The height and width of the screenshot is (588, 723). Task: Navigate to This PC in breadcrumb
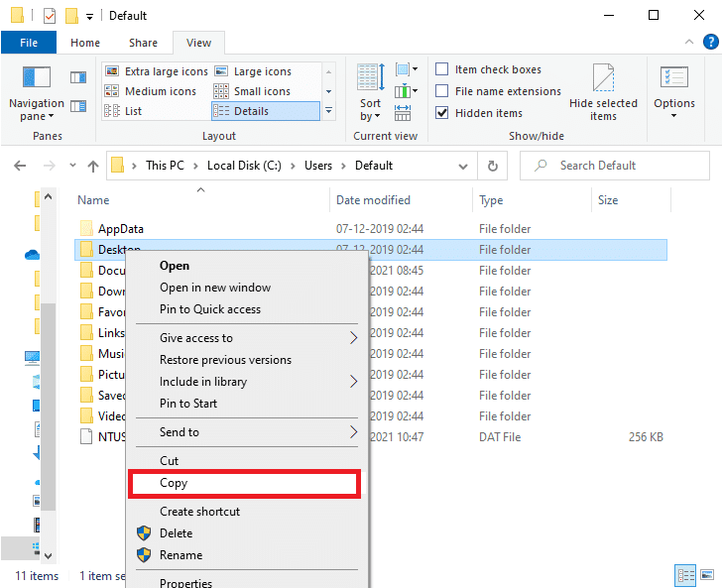pyautogui.click(x=165, y=166)
